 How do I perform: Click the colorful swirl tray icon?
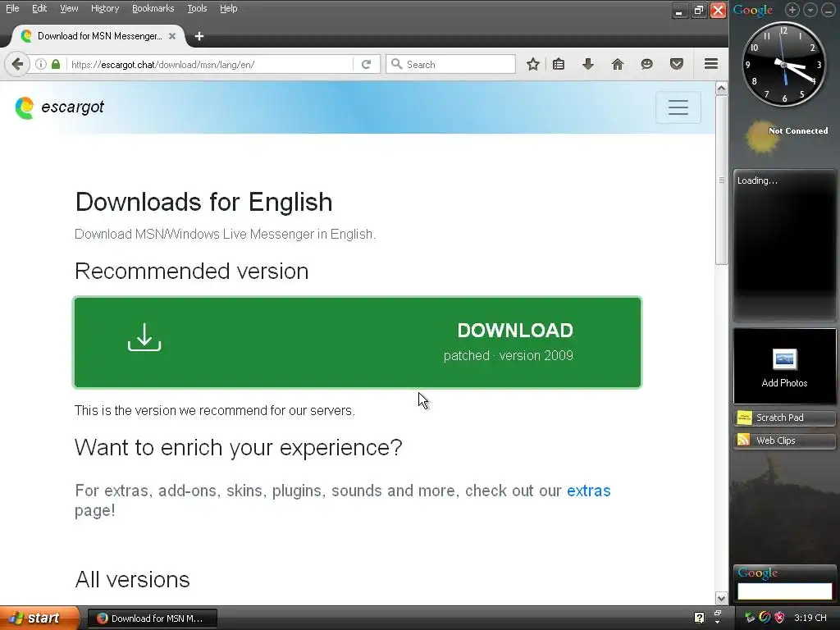coord(765,618)
